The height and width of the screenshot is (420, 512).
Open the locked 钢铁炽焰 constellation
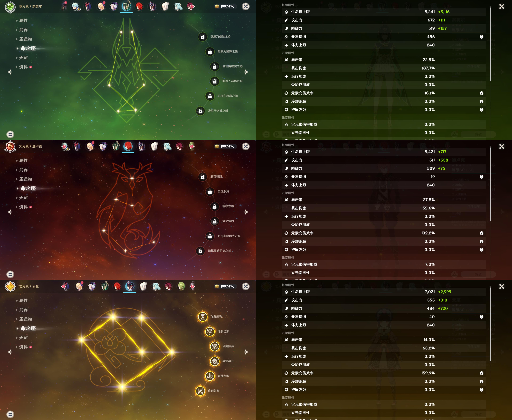click(215, 206)
